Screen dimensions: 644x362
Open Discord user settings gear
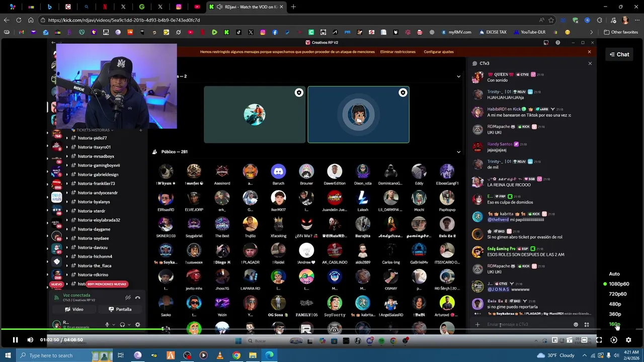[x=137, y=325]
